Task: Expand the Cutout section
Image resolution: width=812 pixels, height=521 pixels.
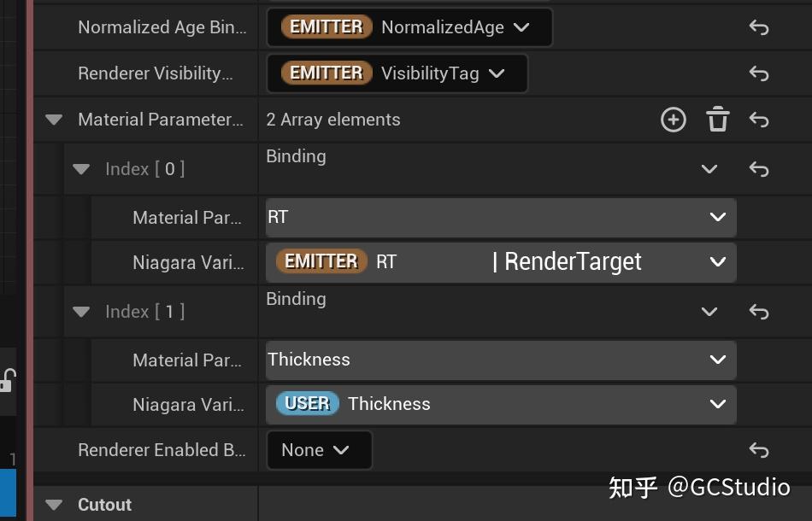Action: click(54, 505)
